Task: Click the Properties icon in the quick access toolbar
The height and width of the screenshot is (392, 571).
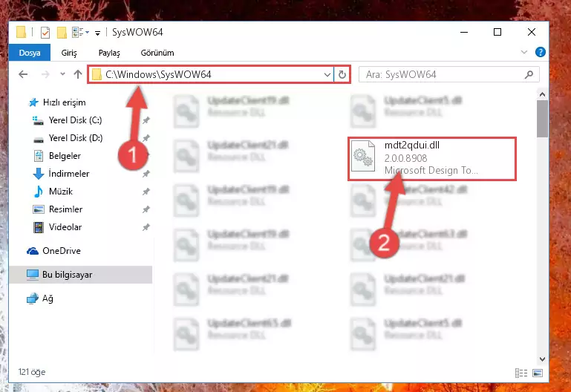Action: point(45,33)
